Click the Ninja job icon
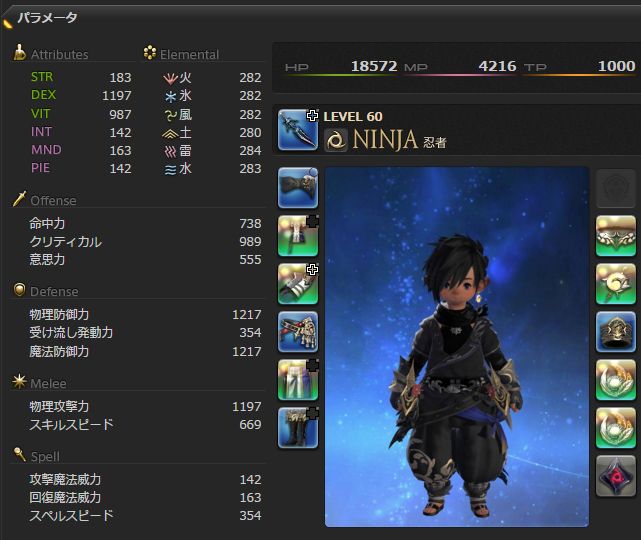Viewport: 641px width, 540px height. (336, 140)
